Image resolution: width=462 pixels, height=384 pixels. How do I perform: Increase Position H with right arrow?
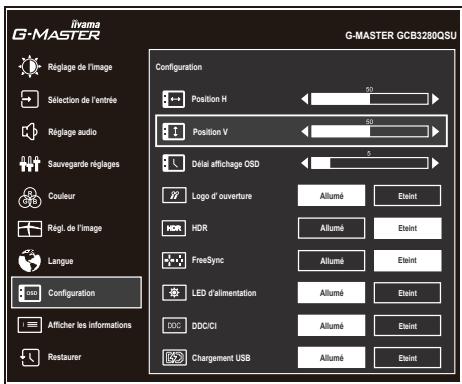[x=435, y=99]
